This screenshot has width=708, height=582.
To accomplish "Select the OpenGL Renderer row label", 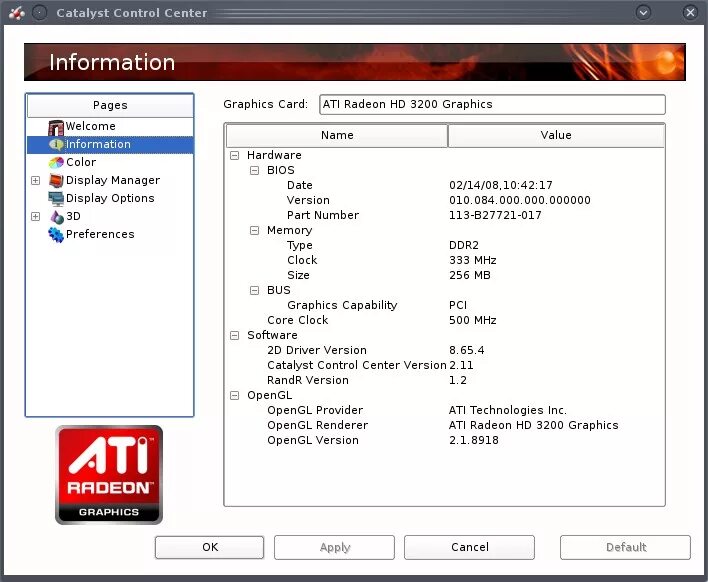I will click(x=317, y=425).
